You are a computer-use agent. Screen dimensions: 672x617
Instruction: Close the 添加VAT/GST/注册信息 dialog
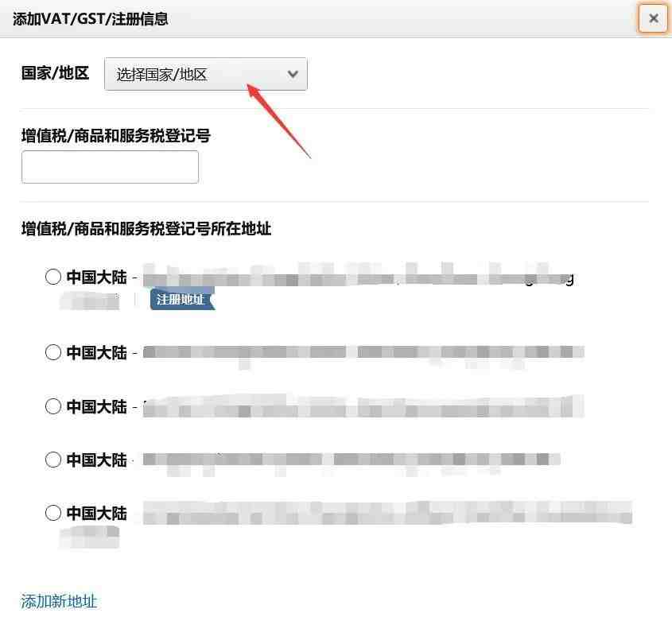pos(653,18)
